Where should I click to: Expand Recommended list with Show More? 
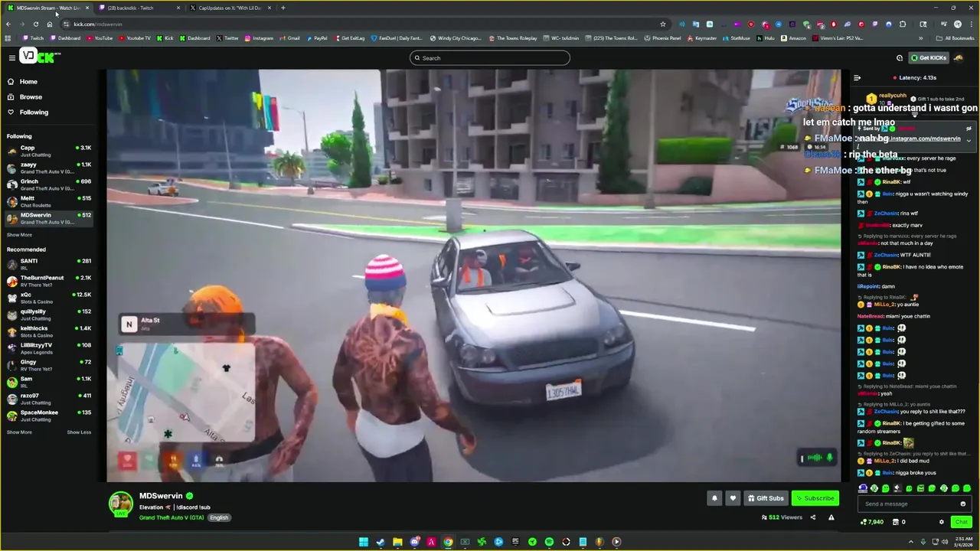19,432
